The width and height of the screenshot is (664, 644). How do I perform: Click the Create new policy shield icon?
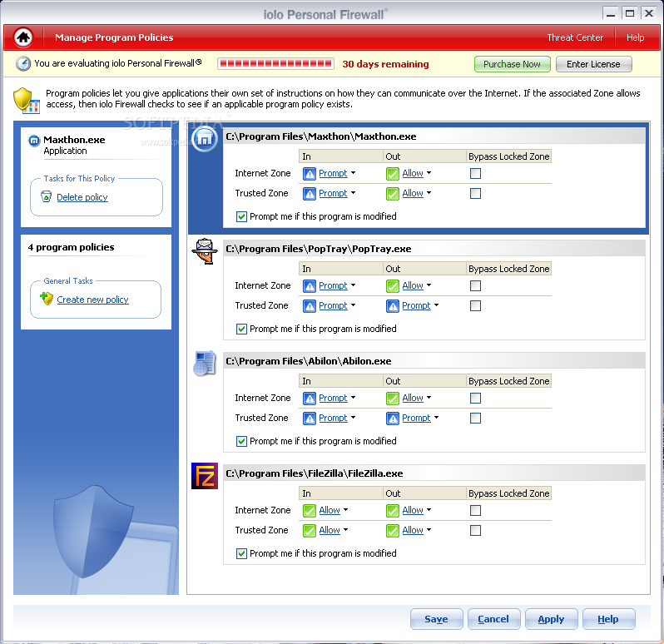pyautogui.click(x=46, y=299)
